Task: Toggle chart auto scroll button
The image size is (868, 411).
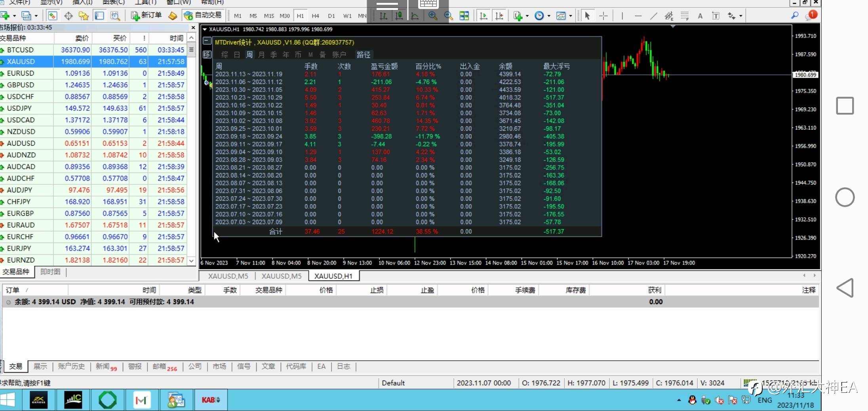Action: [x=483, y=16]
